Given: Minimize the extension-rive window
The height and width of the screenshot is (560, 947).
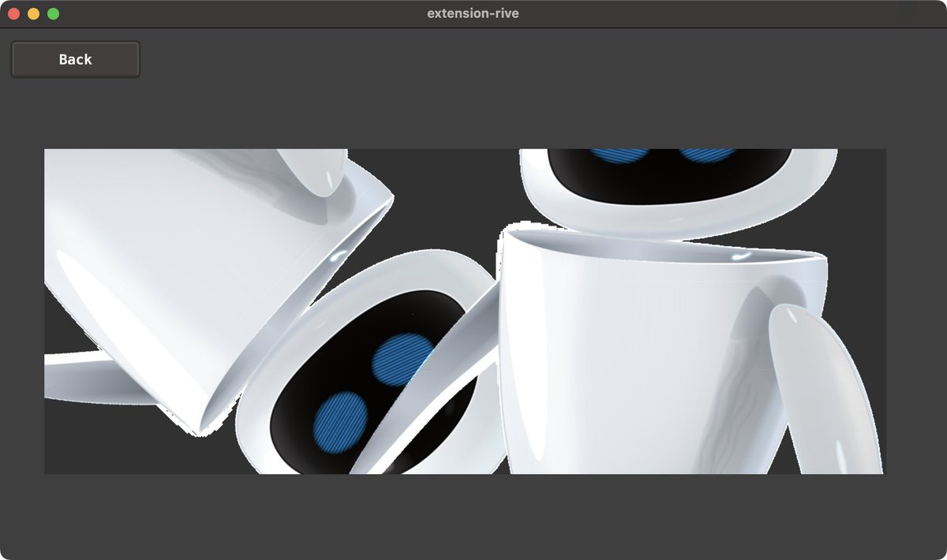Looking at the screenshot, I should (33, 13).
